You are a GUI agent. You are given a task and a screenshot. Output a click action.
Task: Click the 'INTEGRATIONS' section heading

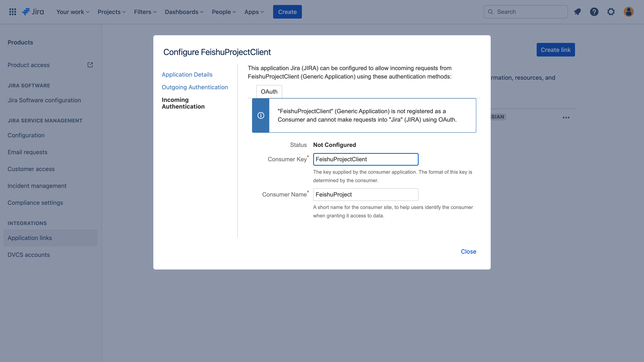coord(27,223)
